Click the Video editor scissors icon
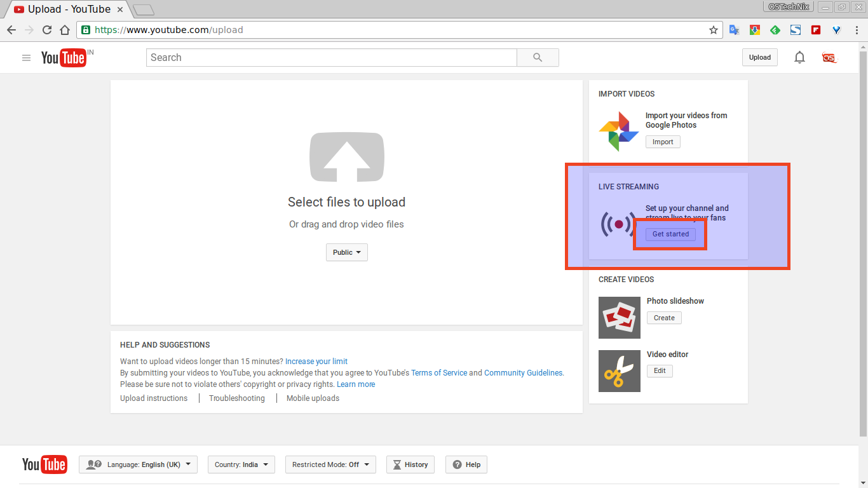868x488 pixels. tap(620, 371)
